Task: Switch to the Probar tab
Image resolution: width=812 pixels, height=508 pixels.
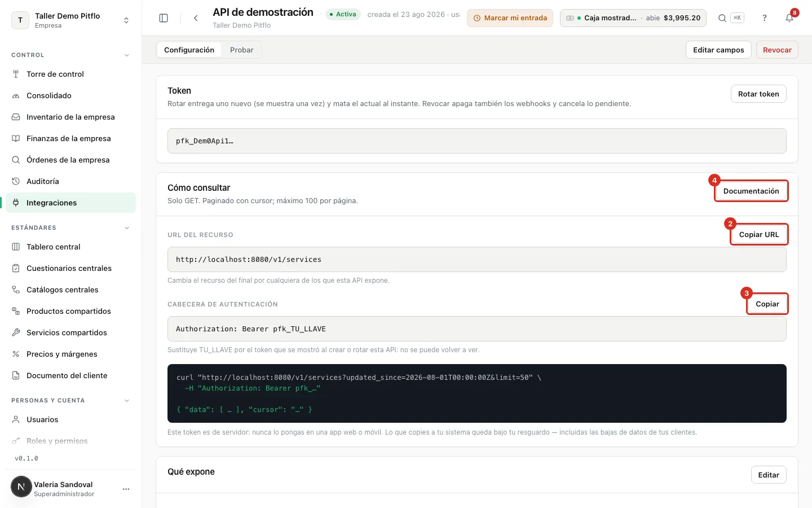Action: coord(241,50)
